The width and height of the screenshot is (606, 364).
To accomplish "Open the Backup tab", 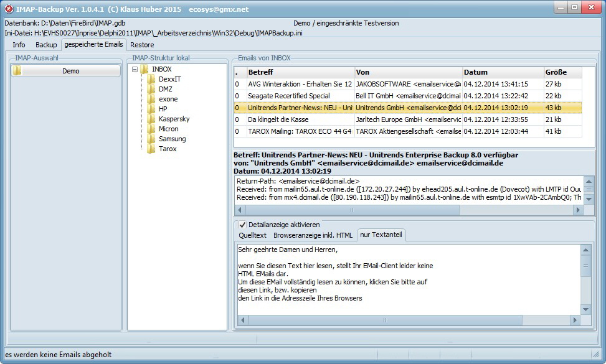I will point(46,45).
